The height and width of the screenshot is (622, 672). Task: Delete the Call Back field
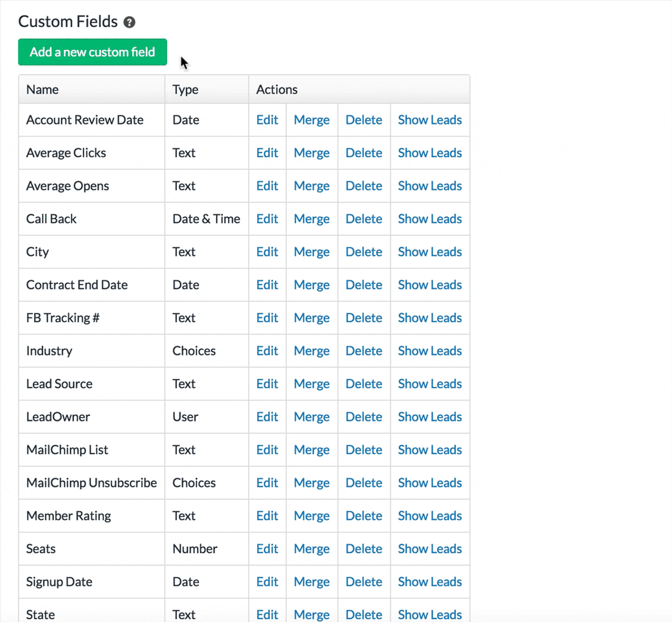[x=364, y=219]
